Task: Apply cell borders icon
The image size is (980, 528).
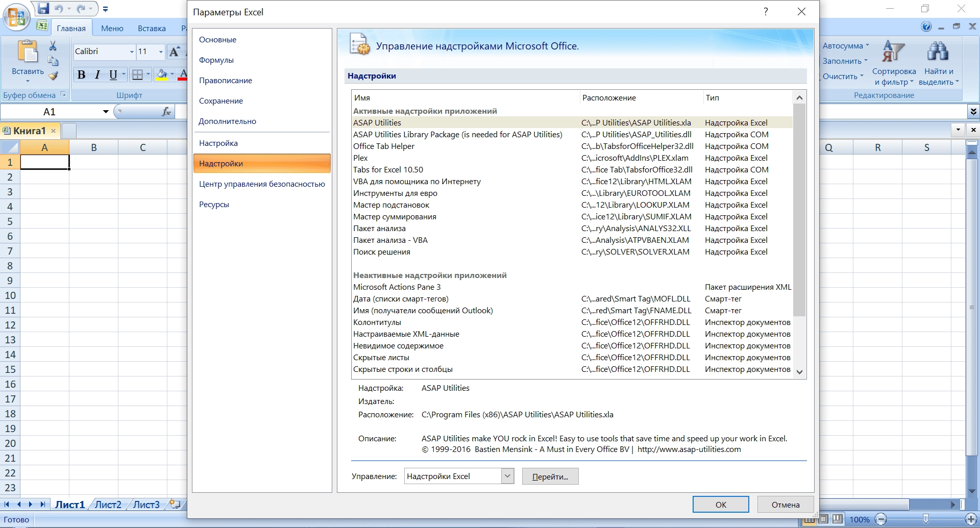Action: (x=137, y=75)
